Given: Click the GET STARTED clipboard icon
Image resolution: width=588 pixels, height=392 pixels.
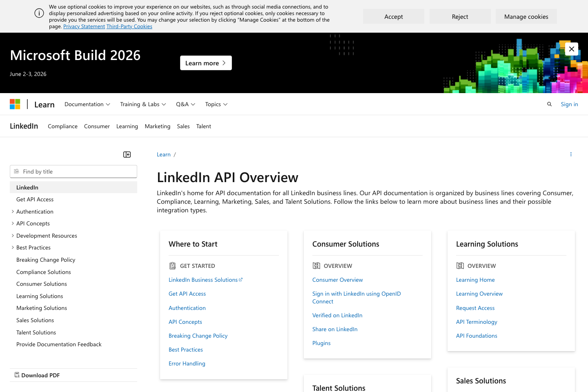Looking at the screenshot, I should pyautogui.click(x=172, y=265).
